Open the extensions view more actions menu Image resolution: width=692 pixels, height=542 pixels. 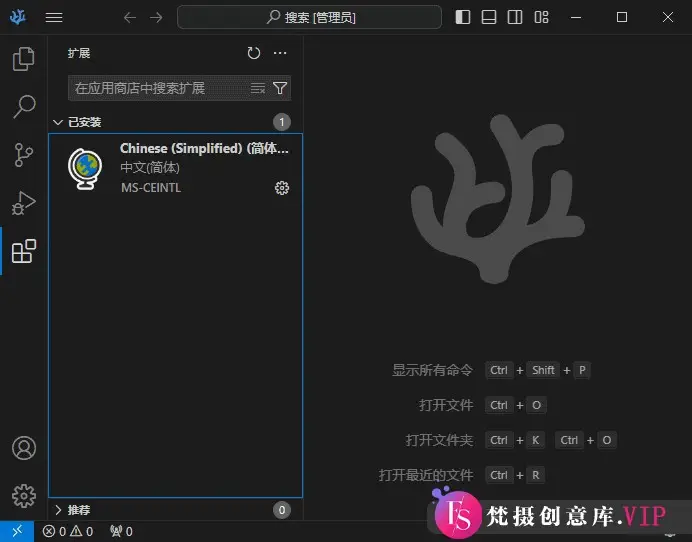(x=280, y=53)
